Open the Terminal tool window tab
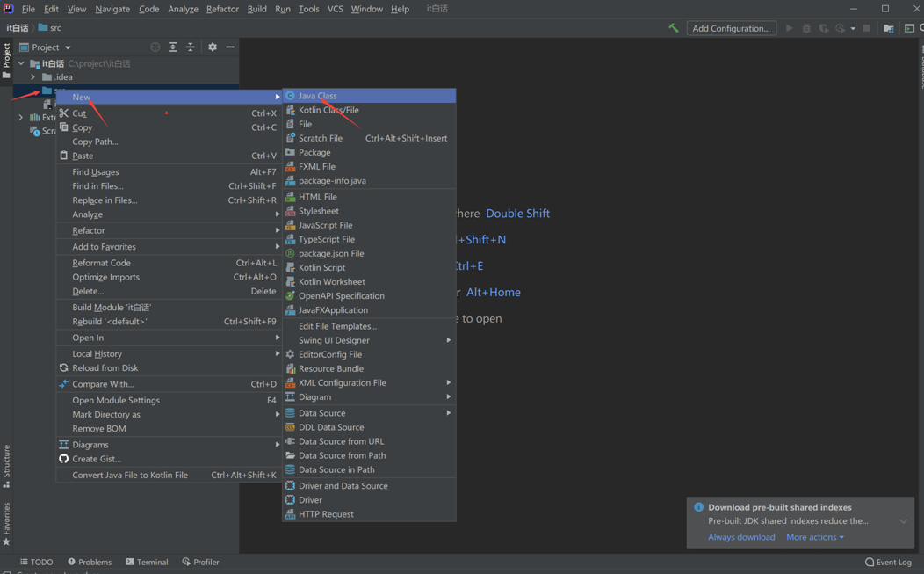 click(148, 562)
